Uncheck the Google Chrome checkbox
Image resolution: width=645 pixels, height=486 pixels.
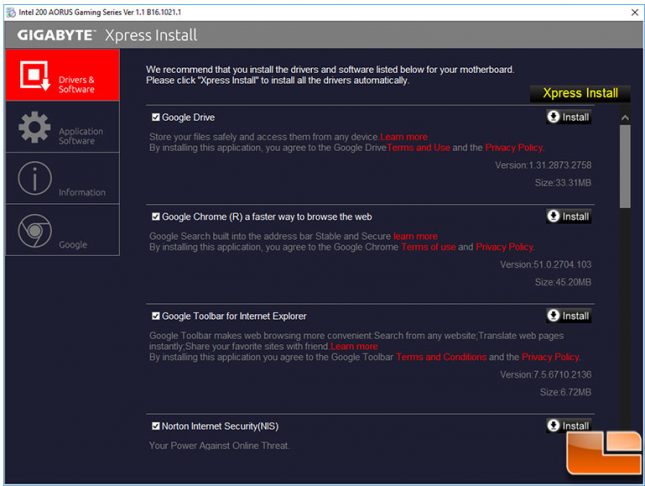tap(155, 216)
